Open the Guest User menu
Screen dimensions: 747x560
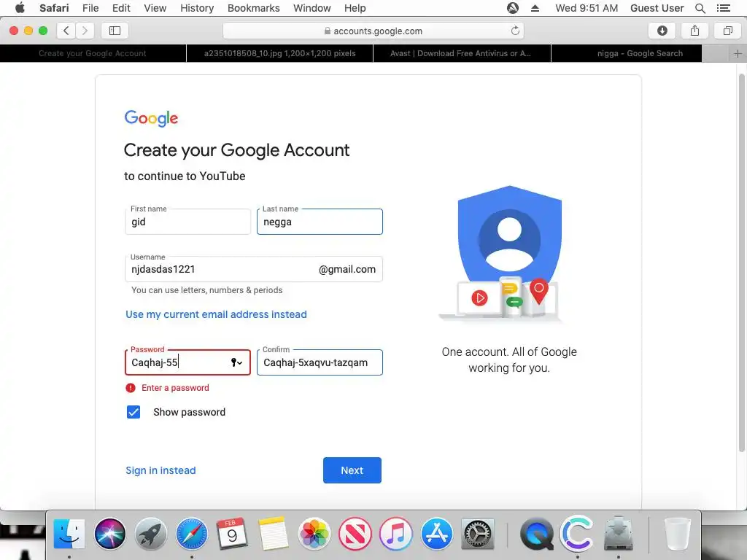(x=657, y=8)
